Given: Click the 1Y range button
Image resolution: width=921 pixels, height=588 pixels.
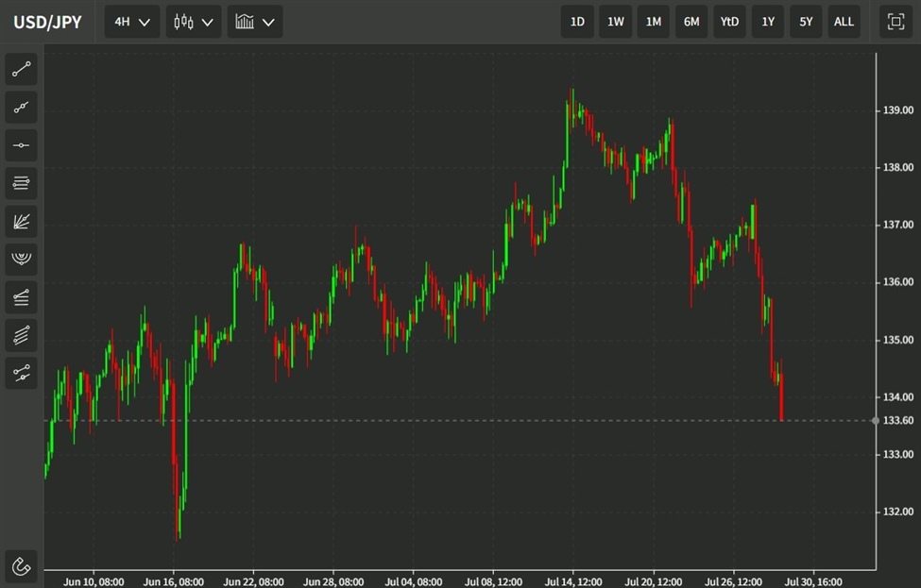Looking at the screenshot, I should coord(767,21).
